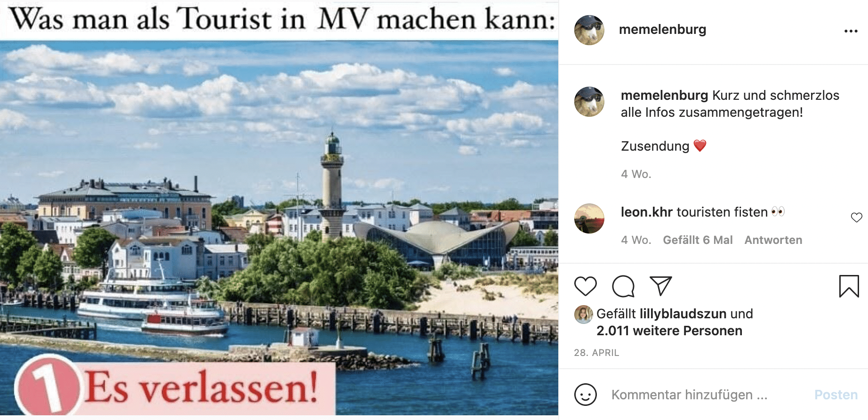Submit comment with Posten button
The height and width of the screenshot is (420, 868).
click(836, 395)
